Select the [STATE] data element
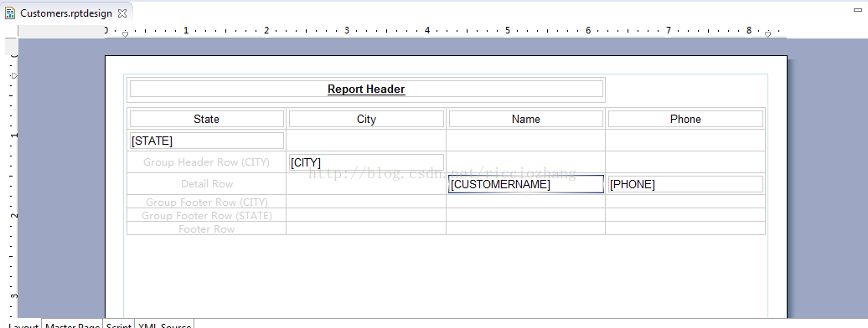The image size is (868, 328). (x=206, y=141)
